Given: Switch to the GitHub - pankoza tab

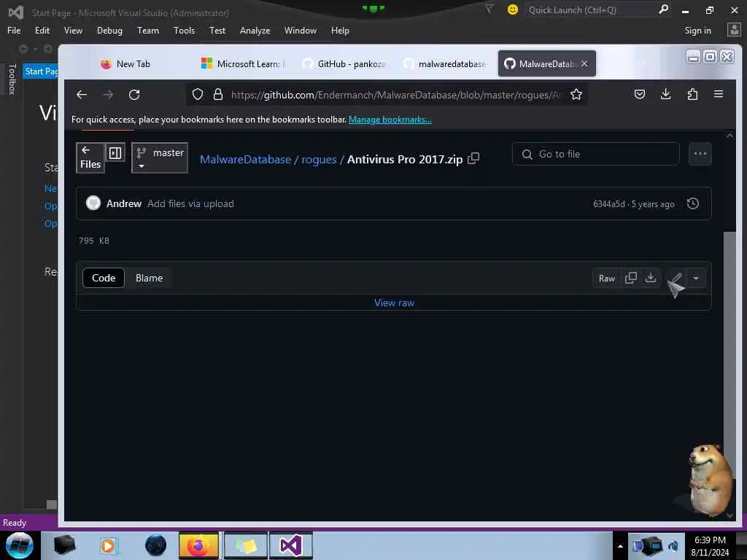Looking at the screenshot, I should pyautogui.click(x=344, y=64).
